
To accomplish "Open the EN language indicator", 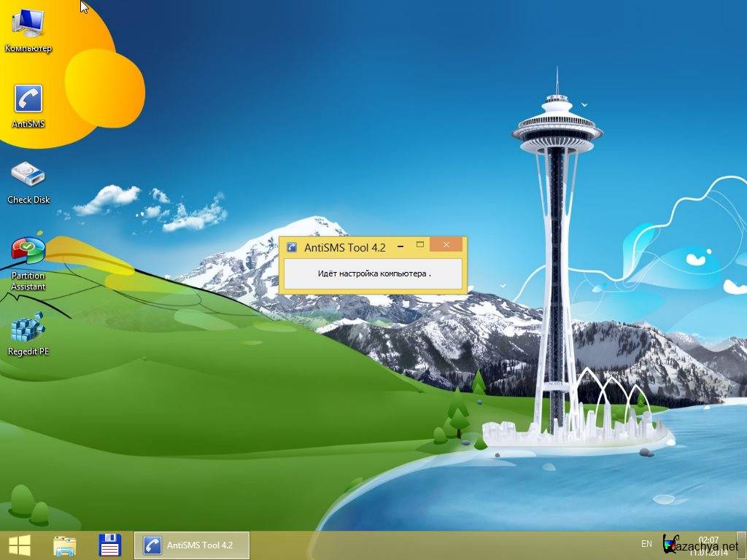I will click(646, 544).
